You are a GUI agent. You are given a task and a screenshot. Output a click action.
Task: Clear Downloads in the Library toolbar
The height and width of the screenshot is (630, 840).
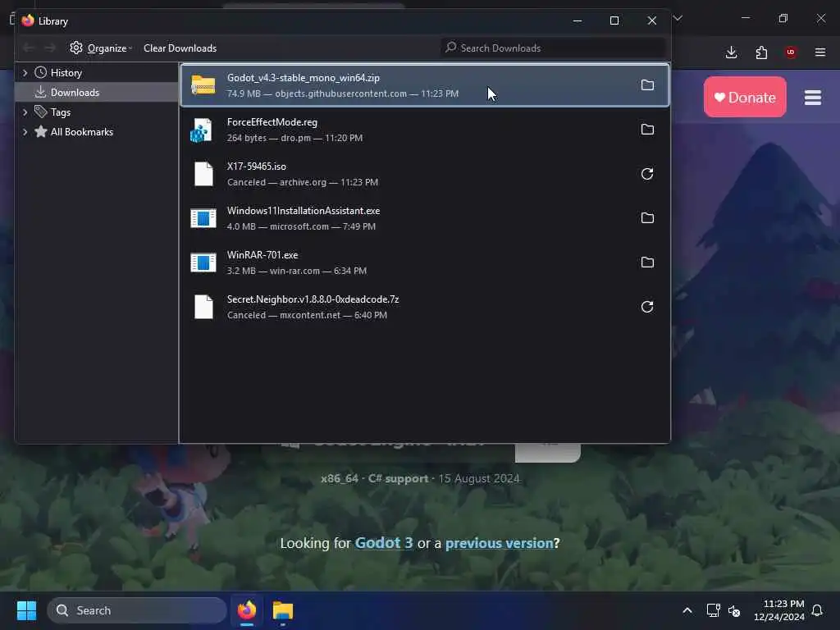coord(180,48)
